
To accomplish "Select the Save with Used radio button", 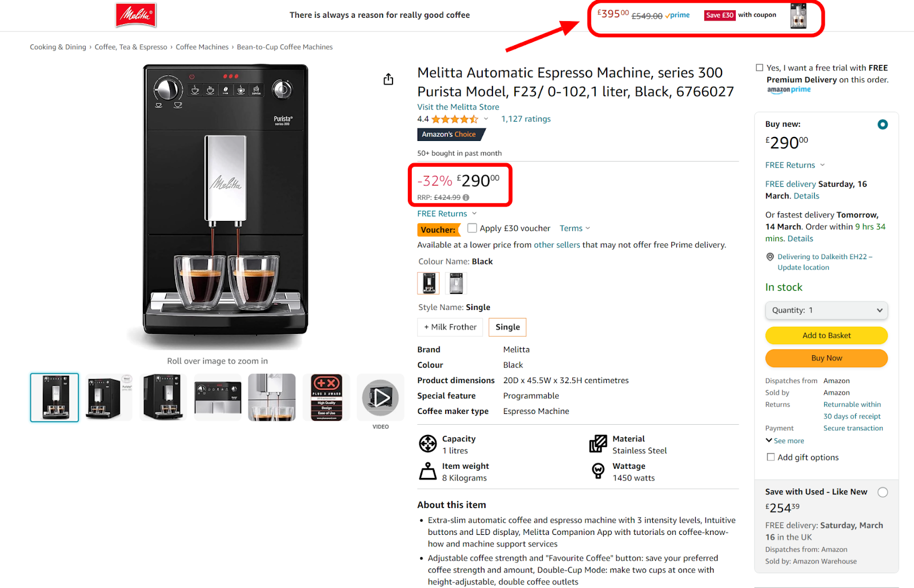I will point(883,492).
